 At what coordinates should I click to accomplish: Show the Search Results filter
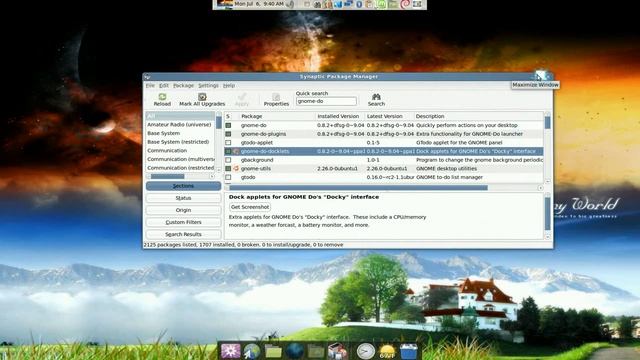coord(183,234)
